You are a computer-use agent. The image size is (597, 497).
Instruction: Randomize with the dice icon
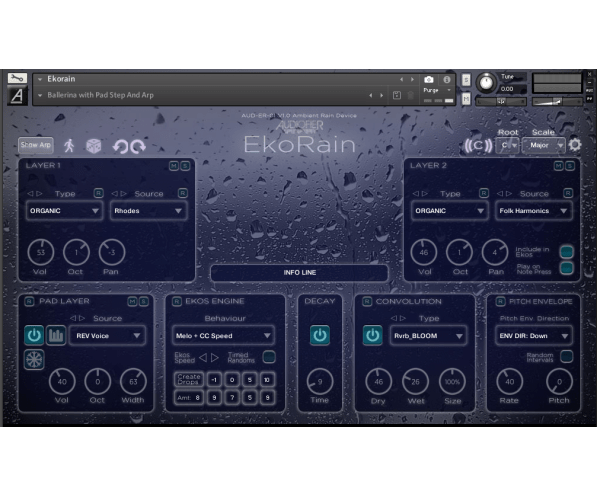94,146
